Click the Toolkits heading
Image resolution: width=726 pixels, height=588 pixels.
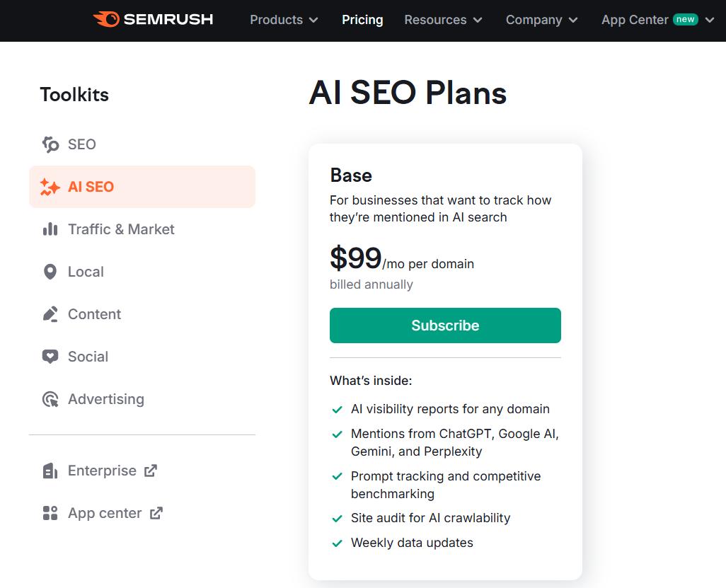tap(74, 94)
